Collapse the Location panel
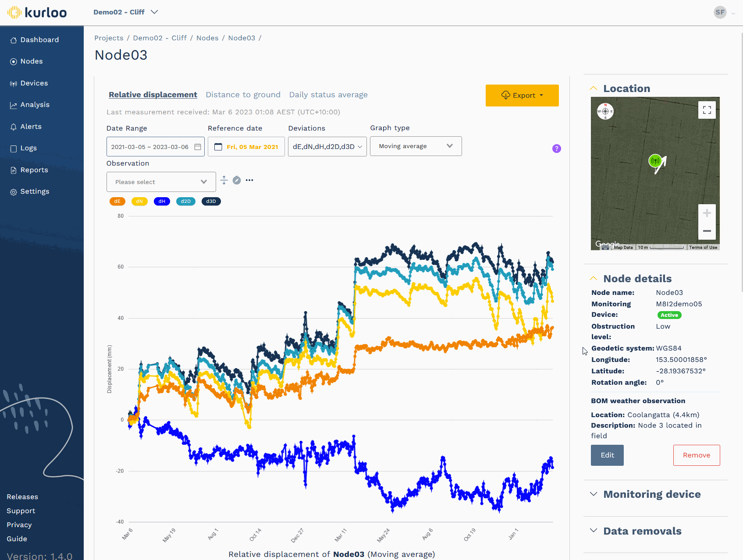743x560 pixels. pos(594,89)
